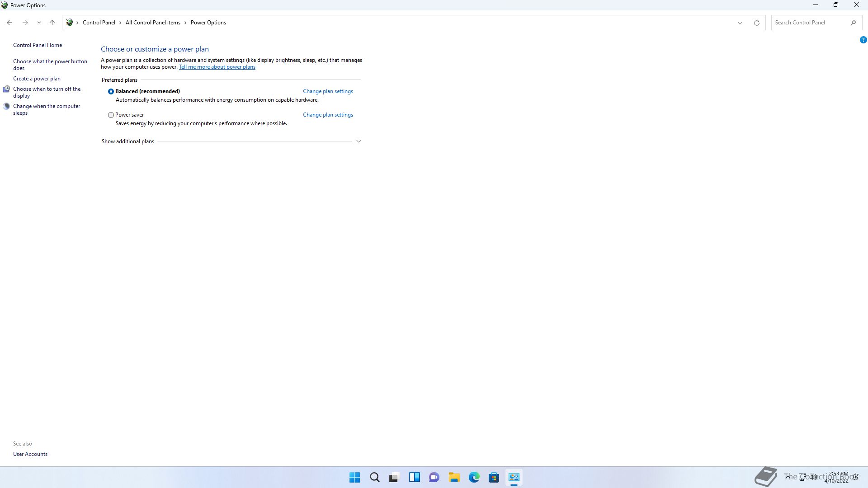Click Create a power plan
868x488 pixels.
(x=37, y=79)
